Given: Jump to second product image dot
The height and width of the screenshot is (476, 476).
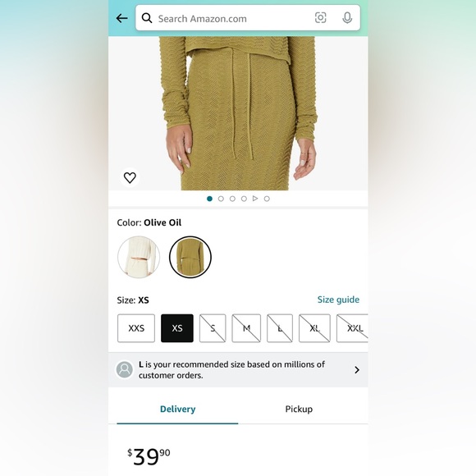Looking at the screenshot, I should (221, 199).
